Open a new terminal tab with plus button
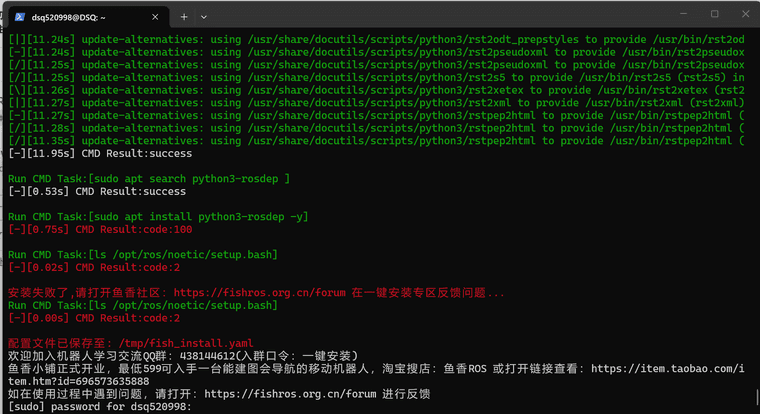The width and height of the screenshot is (760, 414). pos(184,17)
